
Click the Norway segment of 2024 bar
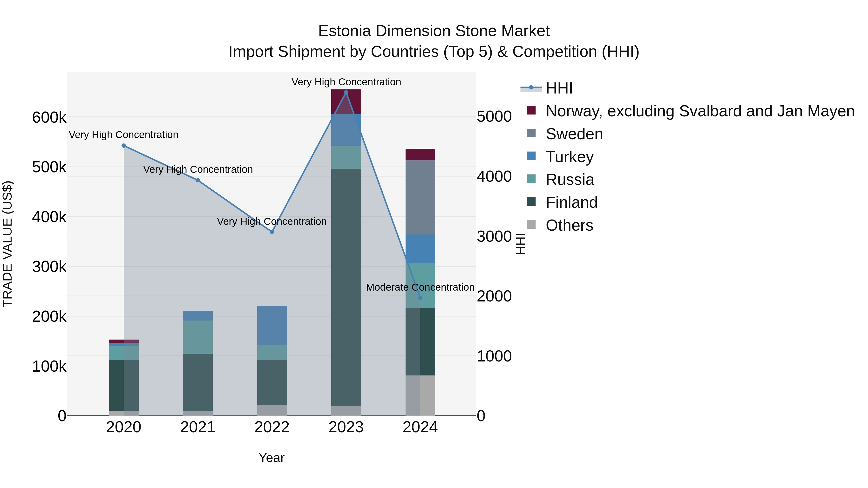pos(420,154)
